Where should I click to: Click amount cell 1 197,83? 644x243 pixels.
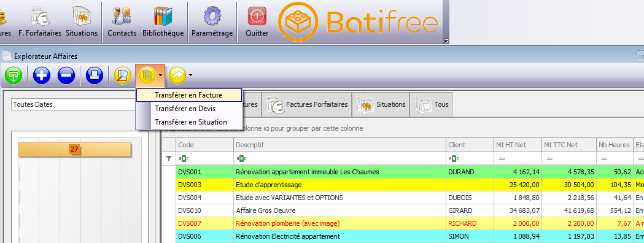pos(568,236)
